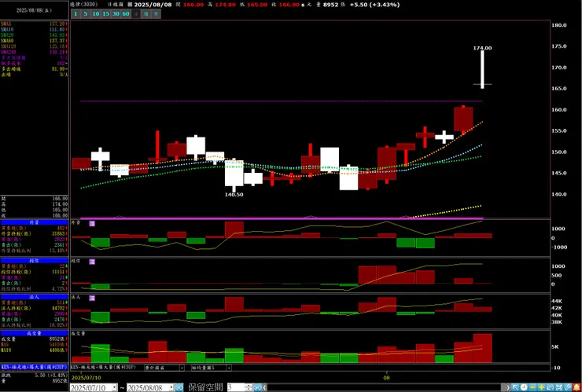The height and width of the screenshot is (392, 582).
Task: Click the 成交量 blue panel header
Action: (34, 333)
